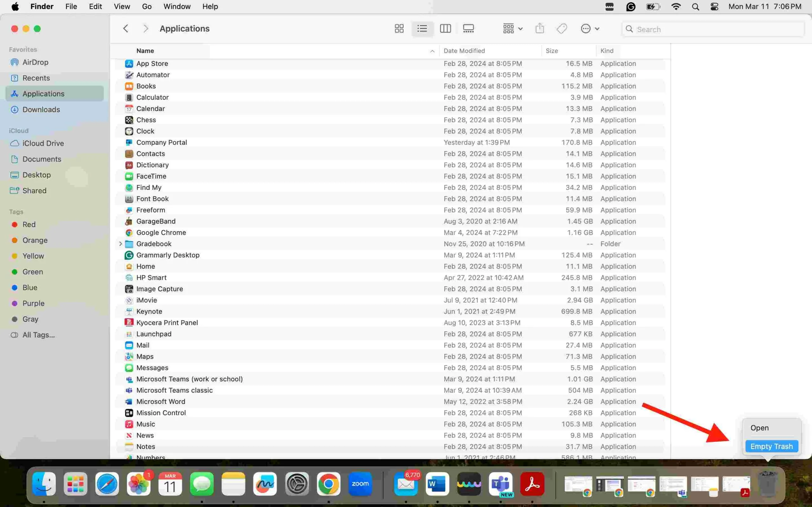Click the Gallery view icon in toolbar
This screenshot has height=507, width=812.
469,28
